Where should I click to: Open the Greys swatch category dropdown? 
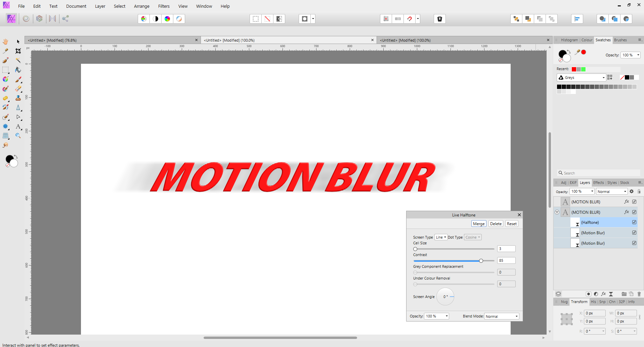coord(603,77)
